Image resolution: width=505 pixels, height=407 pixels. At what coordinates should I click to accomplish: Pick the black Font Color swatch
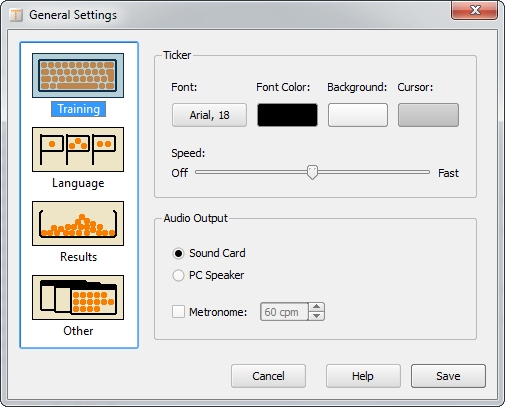point(287,115)
